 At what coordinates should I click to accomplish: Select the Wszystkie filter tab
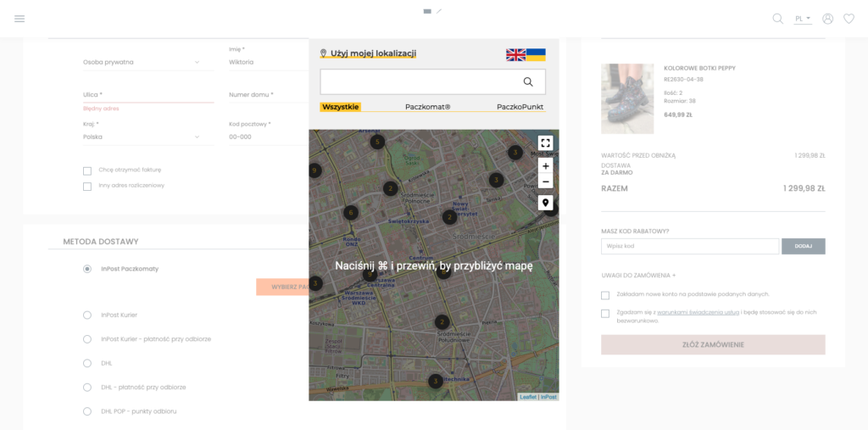(341, 107)
